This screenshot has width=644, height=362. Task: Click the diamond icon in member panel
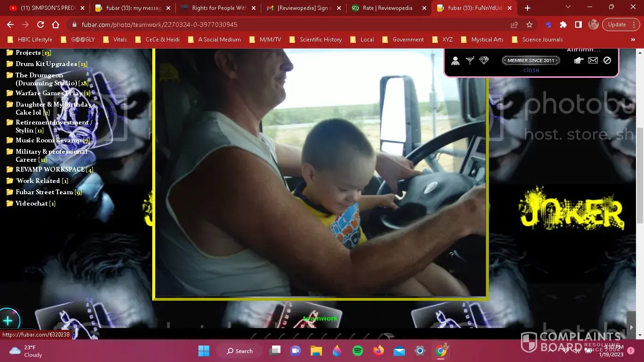[x=484, y=60]
